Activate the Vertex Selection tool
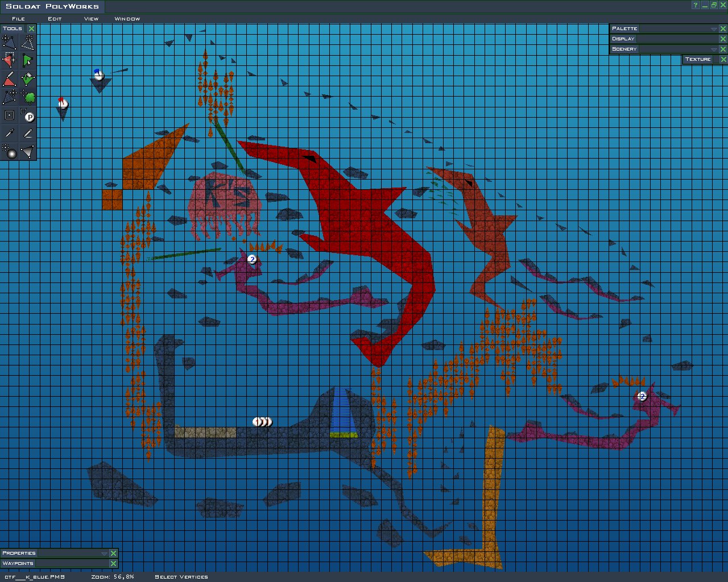 [9, 60]
